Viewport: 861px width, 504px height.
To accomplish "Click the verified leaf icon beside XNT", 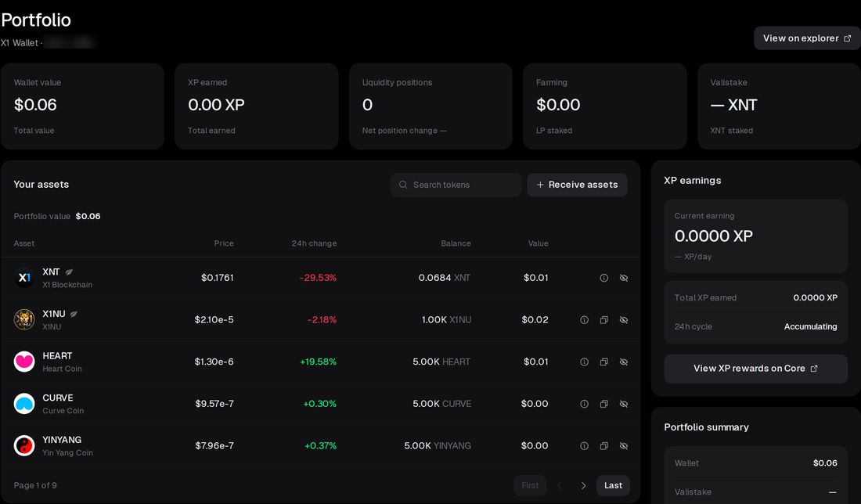I will tap(69, 272).
